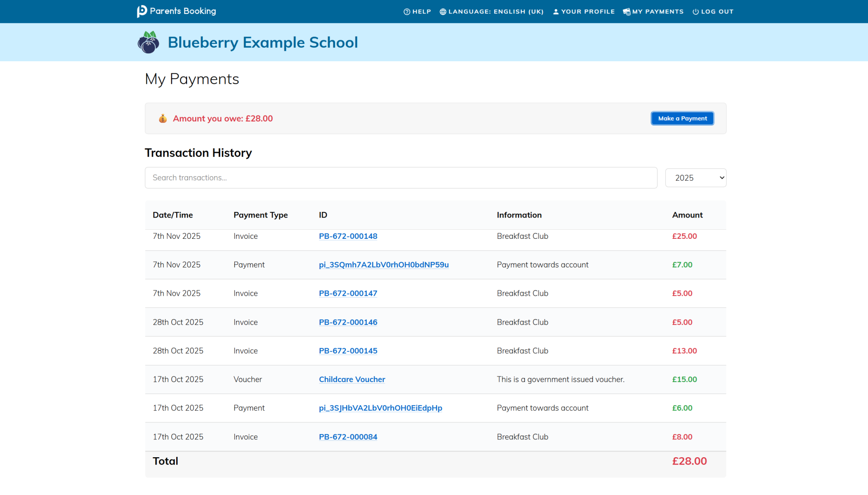868x495 pixels.
Task: Focus the Search transactions field
Action: pyautogui.click(x=401, y=178)
